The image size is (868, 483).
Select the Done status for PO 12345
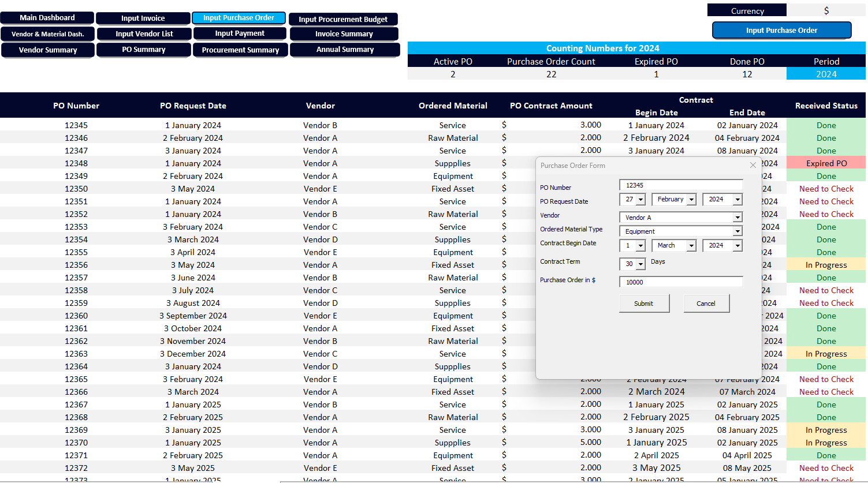[826, 125]
